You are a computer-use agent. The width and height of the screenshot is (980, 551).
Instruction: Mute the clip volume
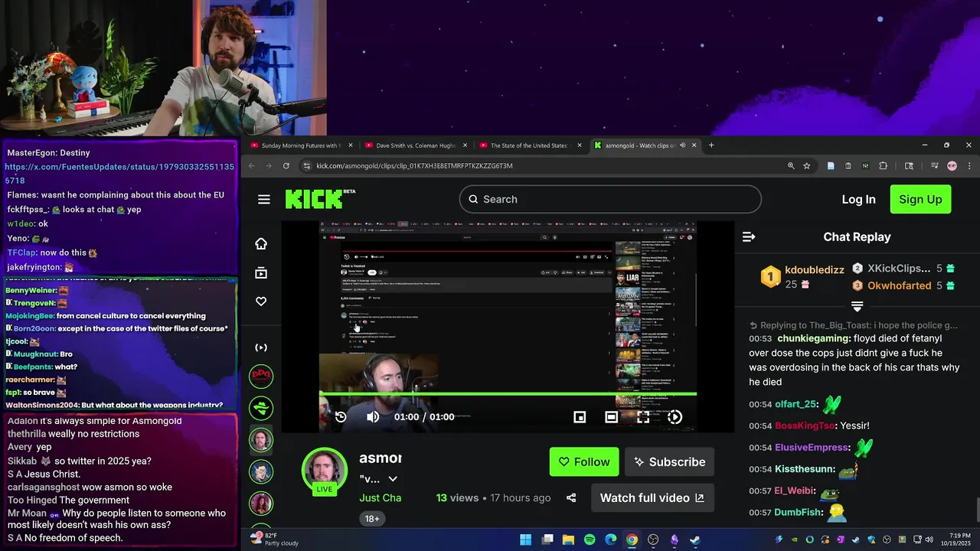coord(373,416)
